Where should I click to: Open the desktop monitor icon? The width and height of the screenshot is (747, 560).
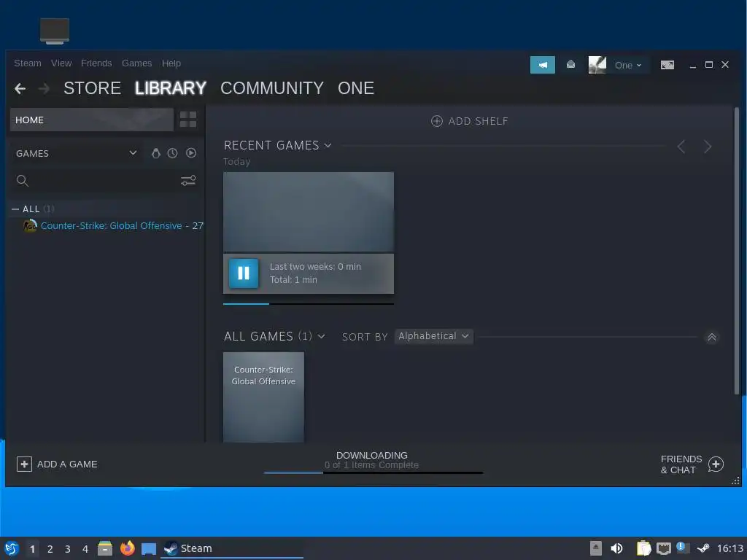[55, 31]
